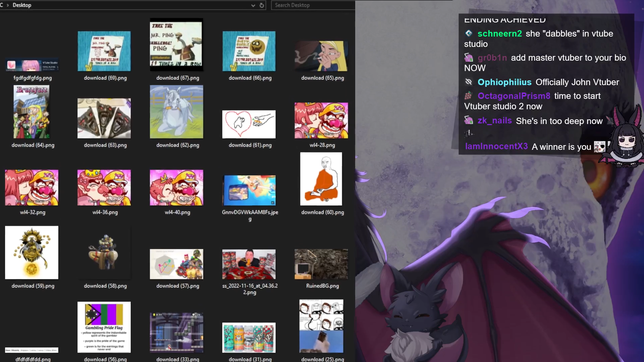
Task: Expand the address bar history dropdown
Action: (x=253, y=5)
